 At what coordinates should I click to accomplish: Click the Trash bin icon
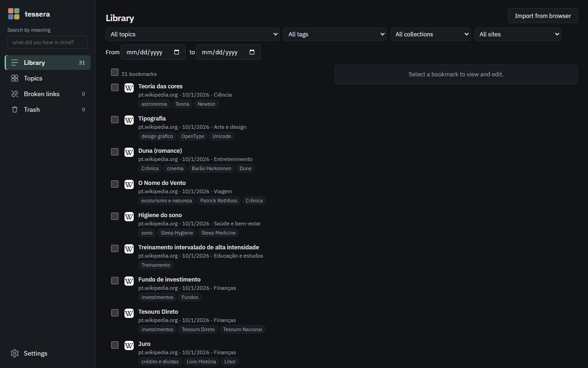(x=15, y=109)
